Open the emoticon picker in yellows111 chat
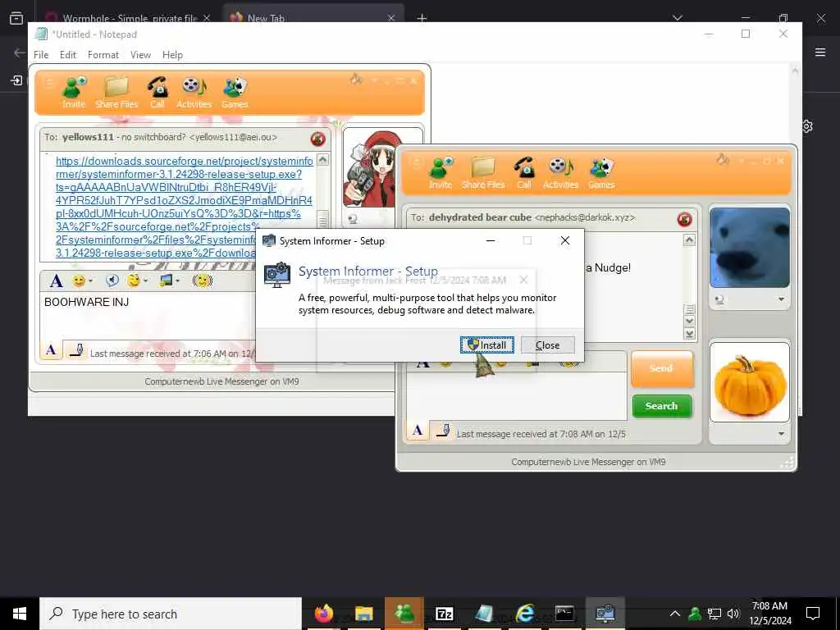 point(83,281)
